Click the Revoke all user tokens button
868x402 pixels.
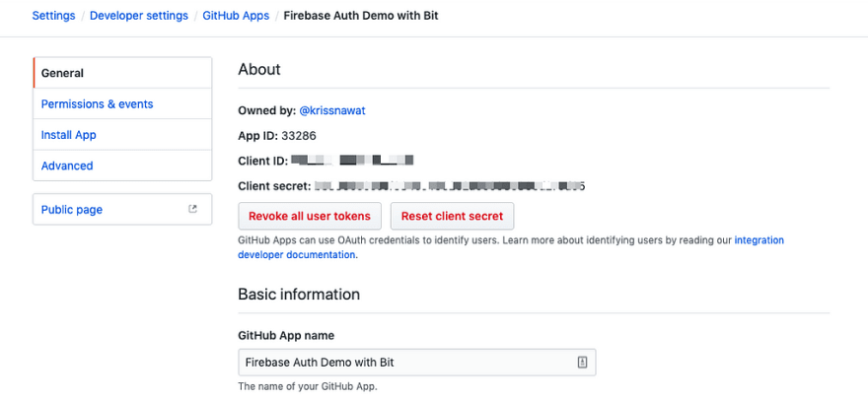tap(310, 216)
